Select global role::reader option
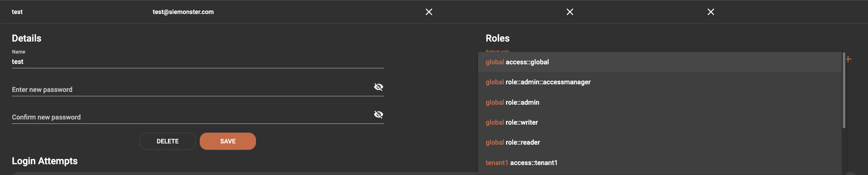Image resolution: width=868 pixels, height=175 pixels. click(x=513, y=142)
